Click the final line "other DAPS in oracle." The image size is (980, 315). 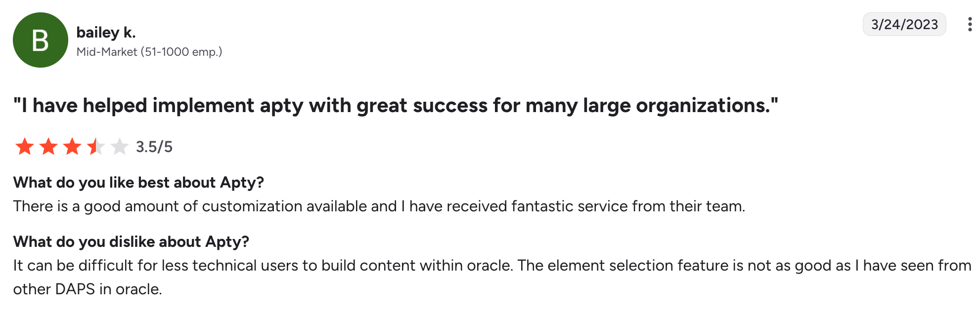(88, 289)
